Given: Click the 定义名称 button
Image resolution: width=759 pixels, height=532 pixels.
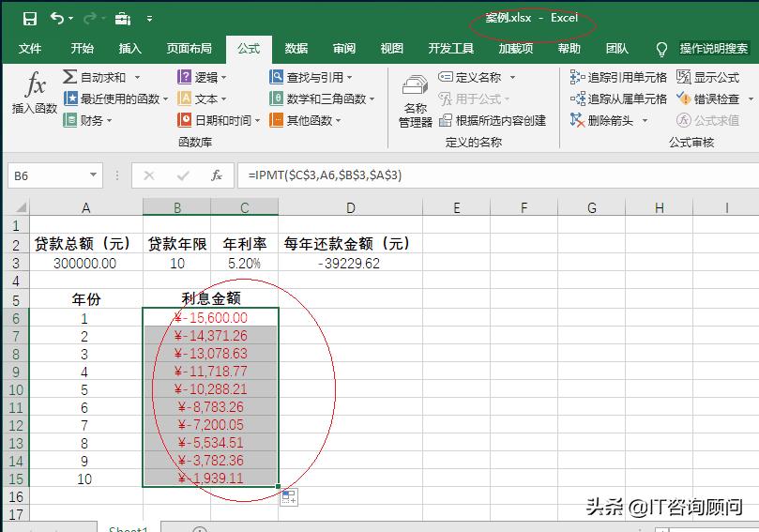Looking at the screenshot, I should point(469,78).
